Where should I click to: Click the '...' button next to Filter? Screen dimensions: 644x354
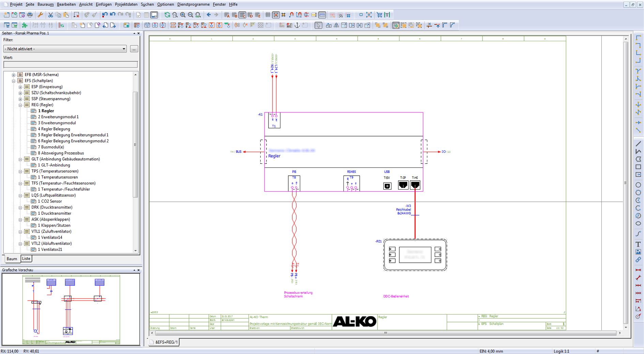134,49
